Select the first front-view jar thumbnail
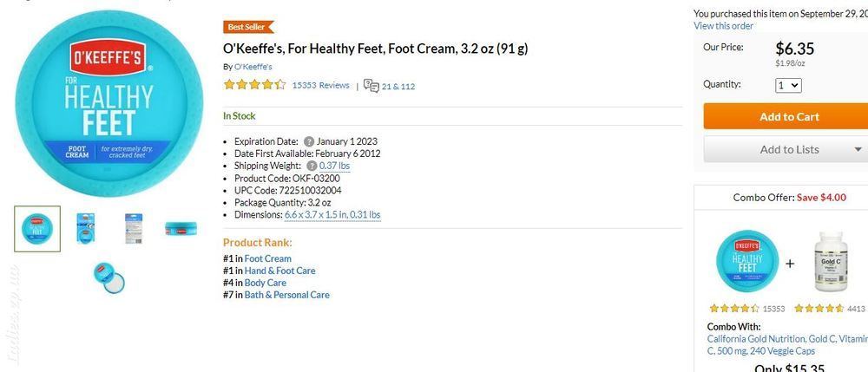Image resolution: width=868 pixels, height=372 pixels. pyautogui.click(x=37, y=229)
